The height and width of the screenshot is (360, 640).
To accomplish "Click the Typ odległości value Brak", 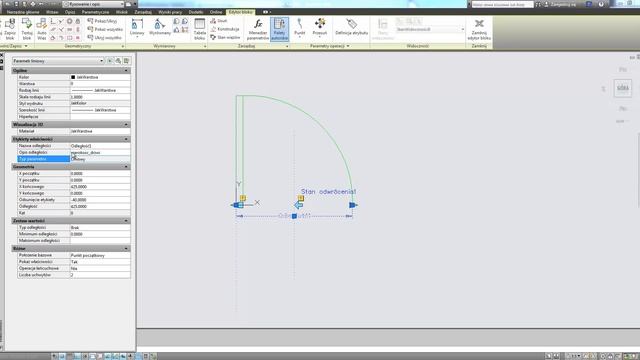I will (100, 227).
